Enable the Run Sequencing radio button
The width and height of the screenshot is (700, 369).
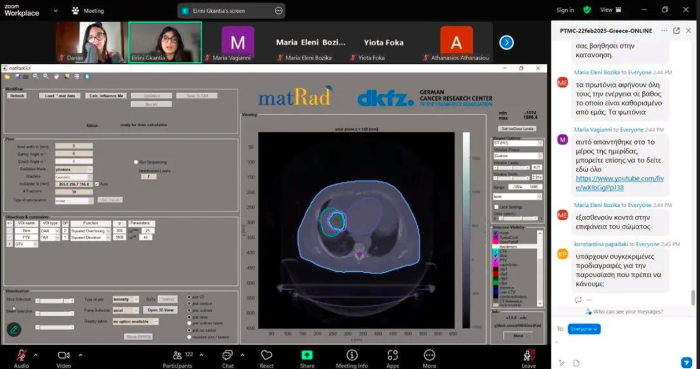136,162
